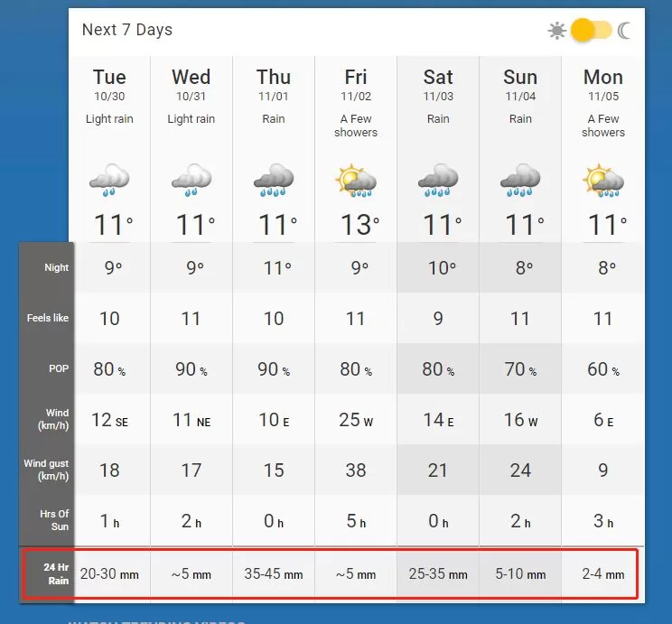
Task: Click Friday's sun and showers icon
Action: click(356, 180)
